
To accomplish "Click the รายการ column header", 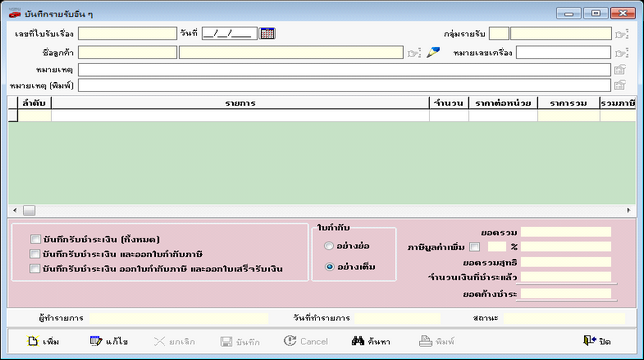I will point(240,103).
